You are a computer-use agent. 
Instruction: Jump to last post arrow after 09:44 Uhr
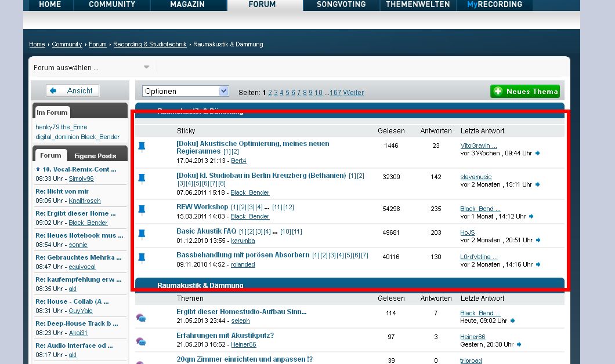click(538, 153)
